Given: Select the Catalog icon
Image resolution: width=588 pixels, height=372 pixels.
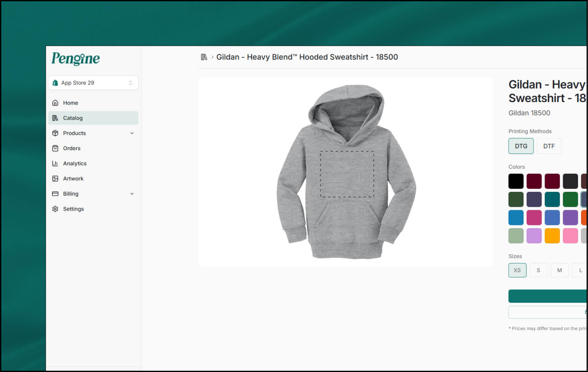Looking at the screenshot, I should tap(56, 118).
